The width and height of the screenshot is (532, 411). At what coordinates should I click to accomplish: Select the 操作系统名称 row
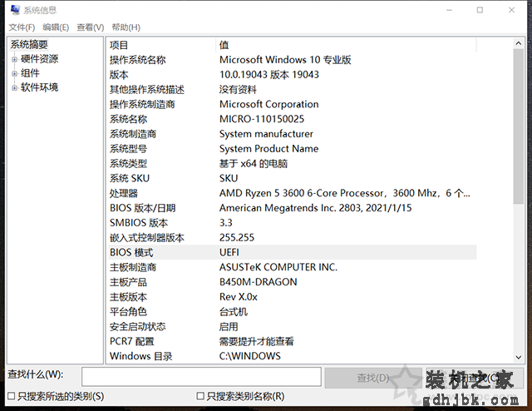click(293, 60)
